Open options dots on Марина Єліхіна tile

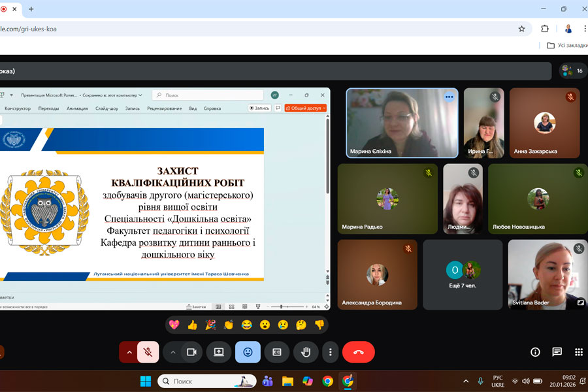(x=449, y=97)
